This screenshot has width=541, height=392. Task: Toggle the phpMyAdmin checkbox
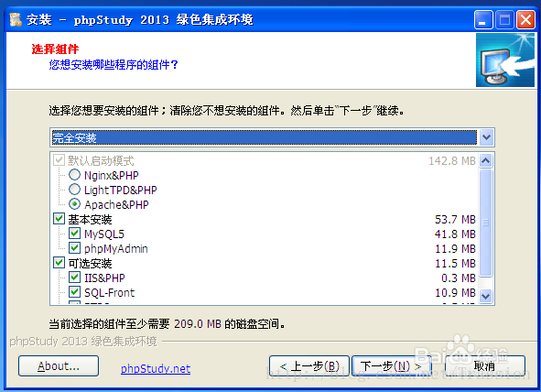pyautogui.click(x=74, y=248)
